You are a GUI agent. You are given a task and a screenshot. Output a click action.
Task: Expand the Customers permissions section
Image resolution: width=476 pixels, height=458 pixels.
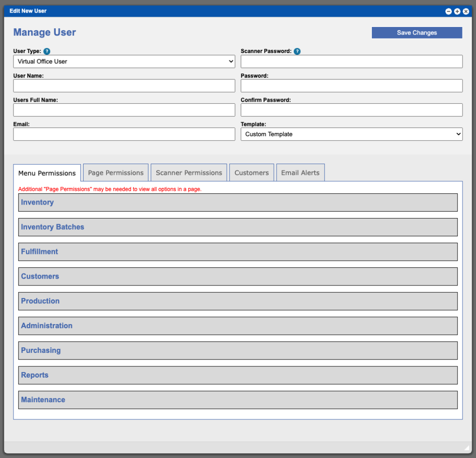point(238,276)
